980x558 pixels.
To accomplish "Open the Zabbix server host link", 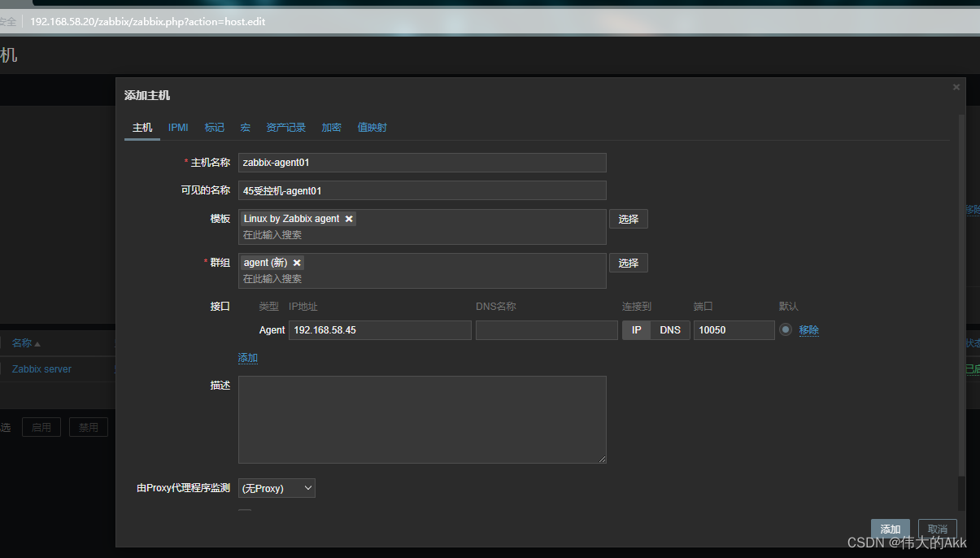I will (41, 369).
